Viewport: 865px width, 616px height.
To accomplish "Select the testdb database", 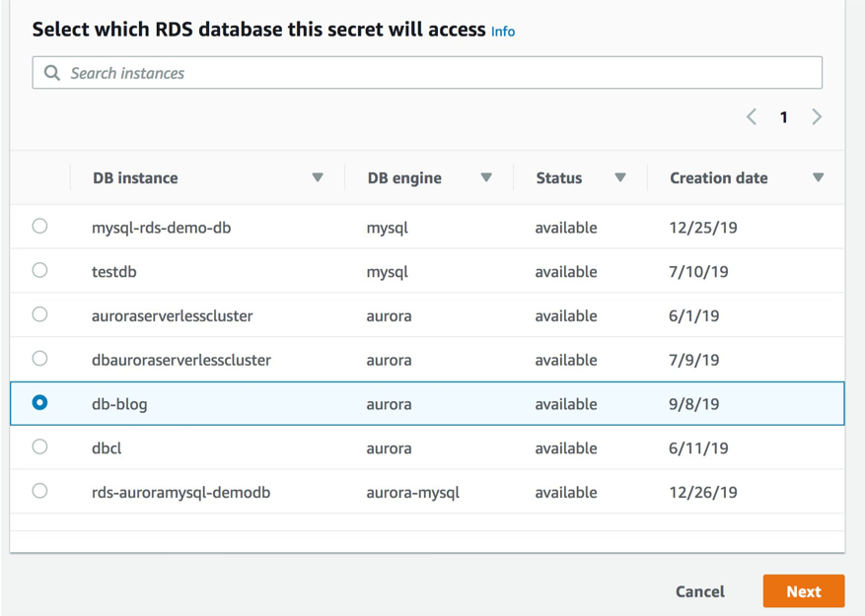I will [x=39, y=270].
